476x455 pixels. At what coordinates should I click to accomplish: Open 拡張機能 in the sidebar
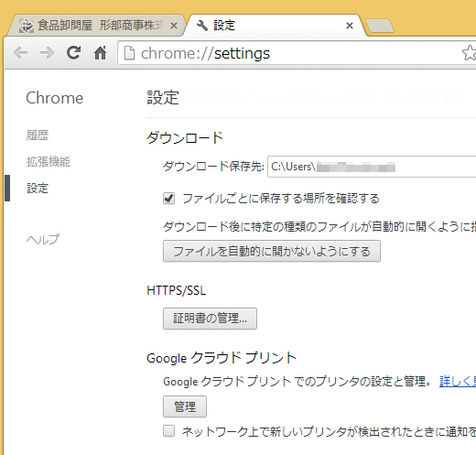tap(49, 162)
